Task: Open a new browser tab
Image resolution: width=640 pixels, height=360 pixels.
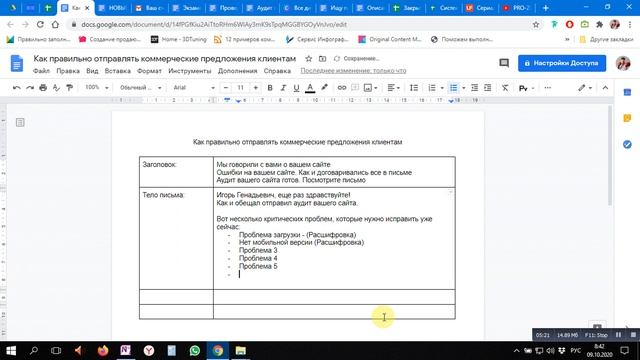Action: (546, 8)
